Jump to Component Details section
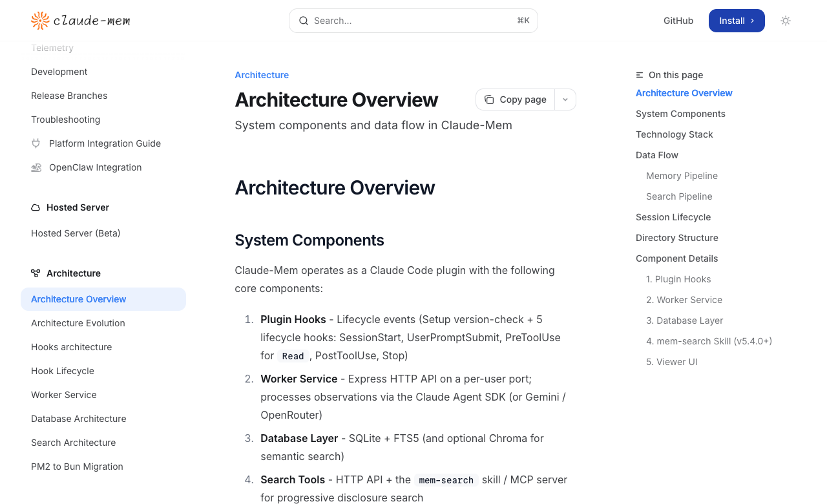Screen dimensions: 827x504 677,258
